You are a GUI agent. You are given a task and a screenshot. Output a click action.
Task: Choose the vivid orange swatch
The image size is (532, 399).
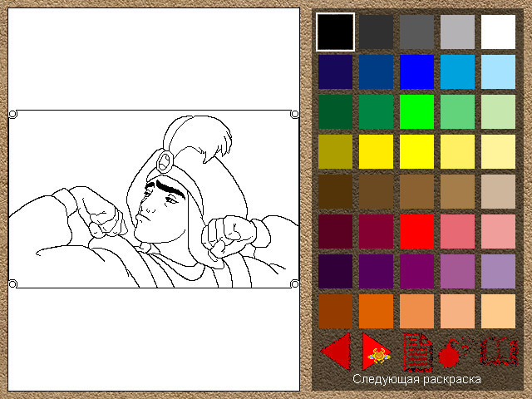coord(376,312)
